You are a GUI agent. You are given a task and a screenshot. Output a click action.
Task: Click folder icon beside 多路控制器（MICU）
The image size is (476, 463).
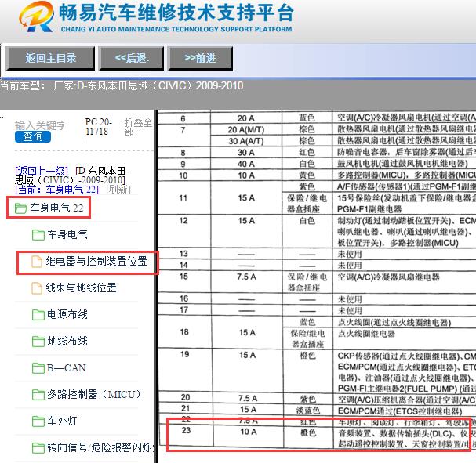click(38, 395)
